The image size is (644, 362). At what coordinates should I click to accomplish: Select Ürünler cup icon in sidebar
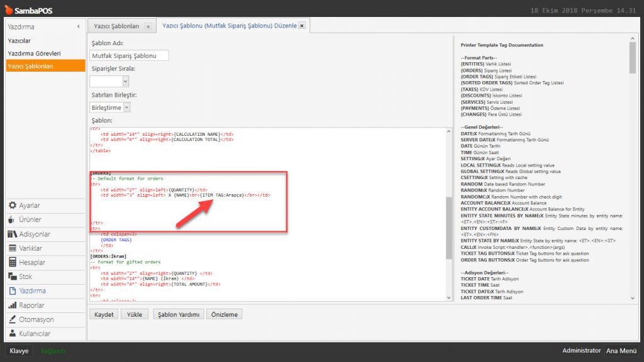(13, 220)
